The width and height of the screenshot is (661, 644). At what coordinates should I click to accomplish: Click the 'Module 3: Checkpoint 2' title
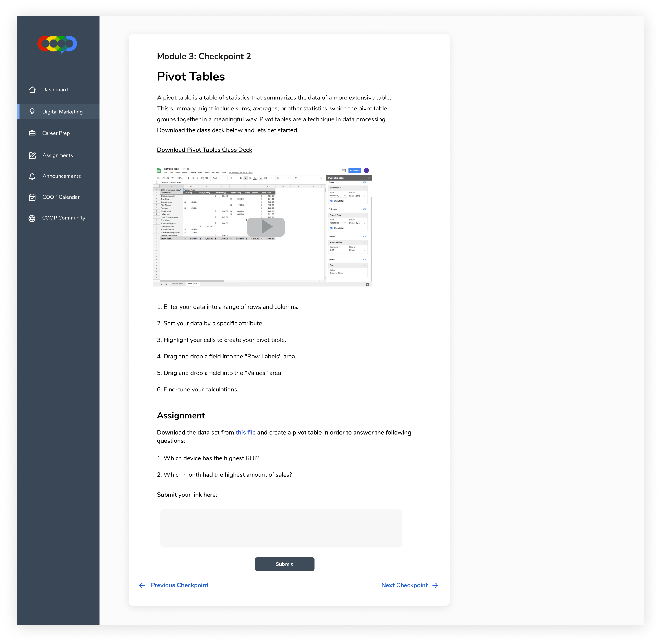click(204, 56)
